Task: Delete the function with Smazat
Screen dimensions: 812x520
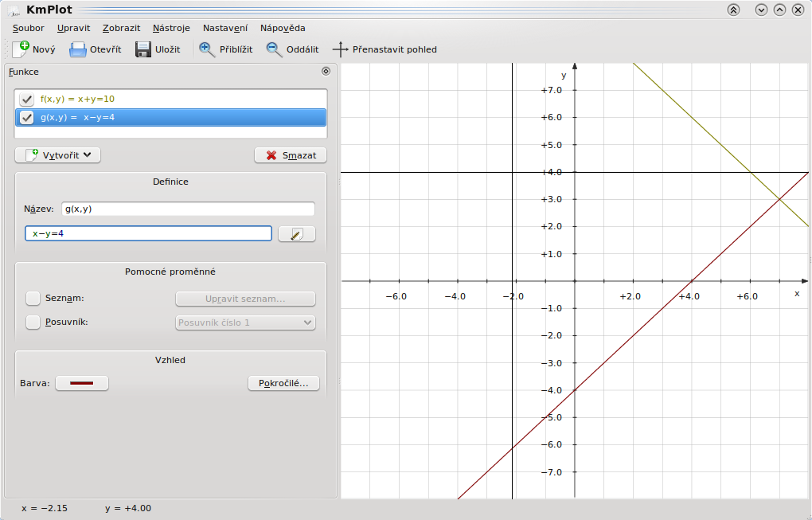Action: pos(291,154)
